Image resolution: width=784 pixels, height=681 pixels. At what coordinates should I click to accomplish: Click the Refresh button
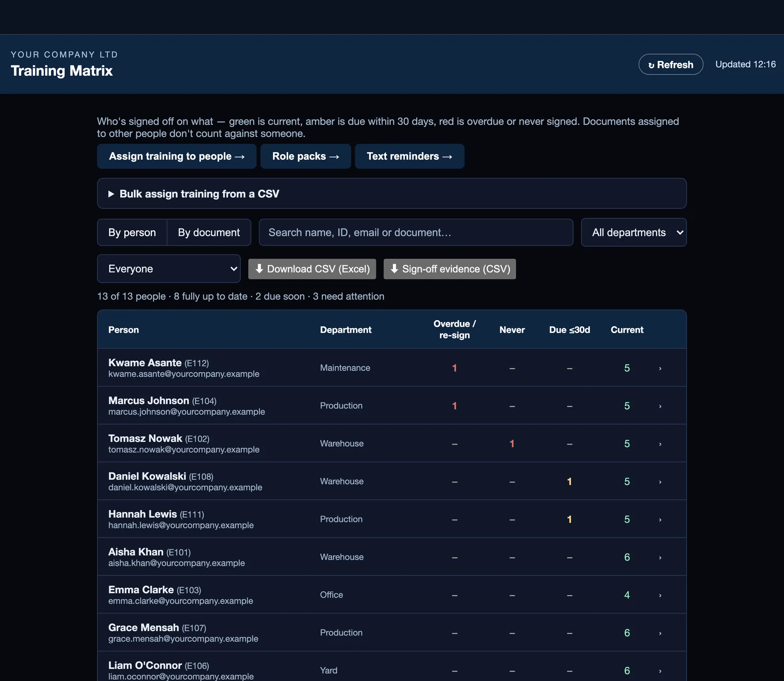[671, 65]
